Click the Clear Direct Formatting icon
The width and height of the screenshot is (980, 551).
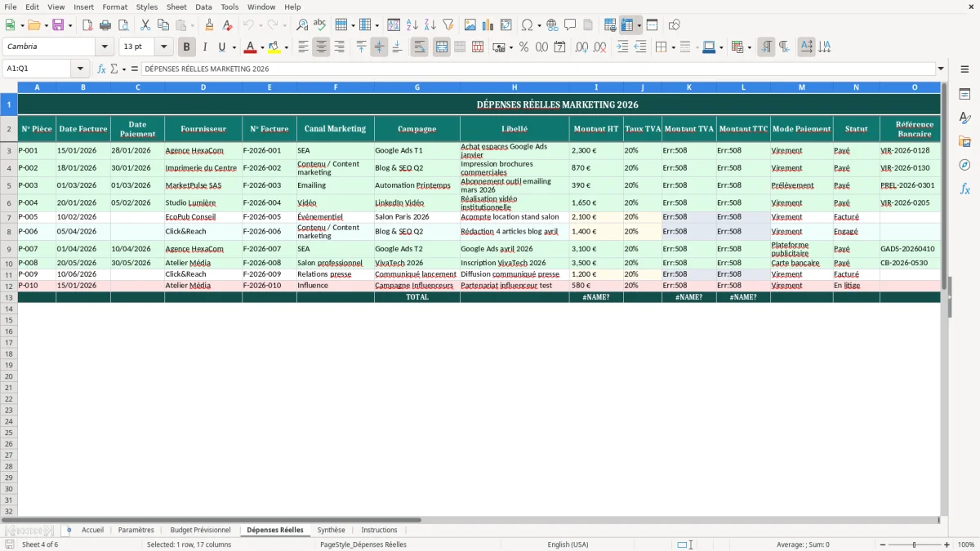tap(227, 25)
